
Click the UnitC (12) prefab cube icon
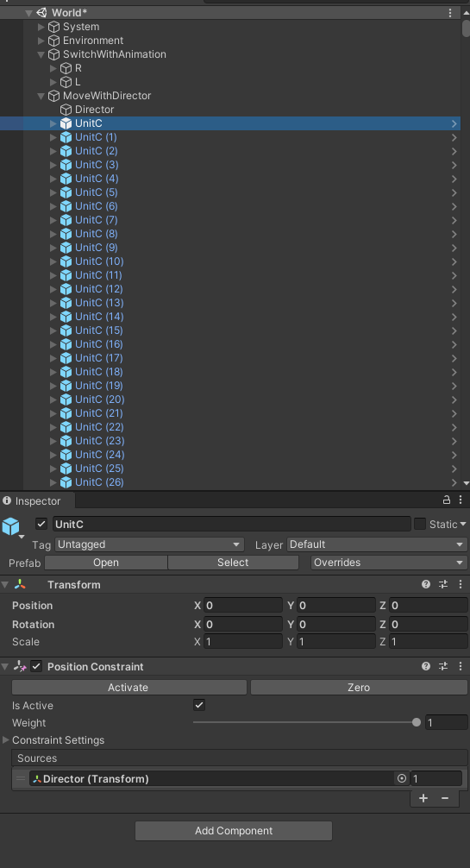(66, 289)
